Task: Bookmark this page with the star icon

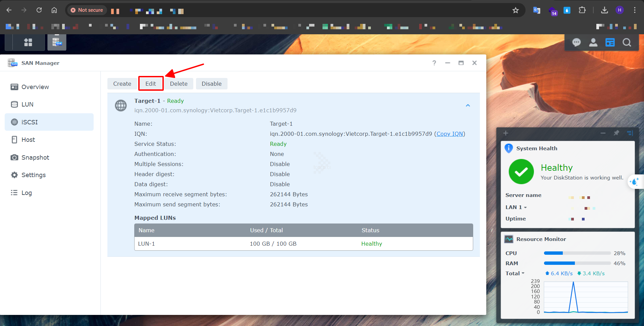Action: tap(515, 10)
